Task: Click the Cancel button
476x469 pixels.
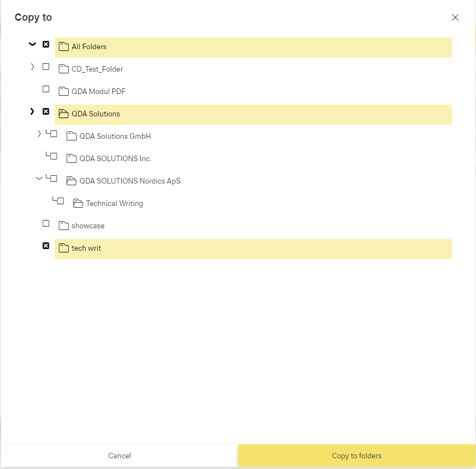Action: [x=119, y=456]
